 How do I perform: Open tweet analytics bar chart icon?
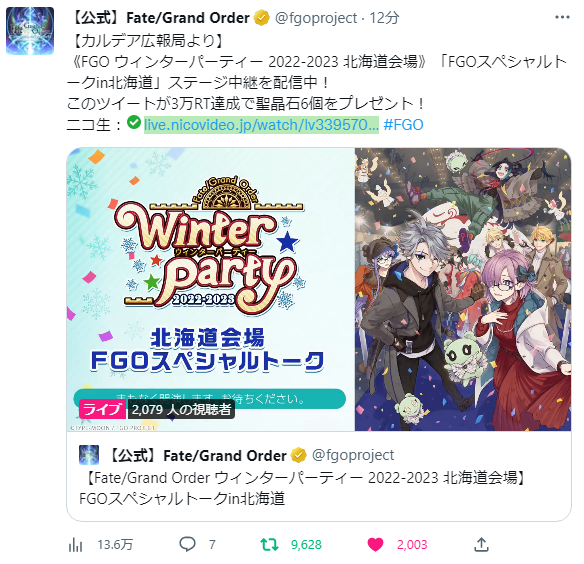[x=76, y=545]
